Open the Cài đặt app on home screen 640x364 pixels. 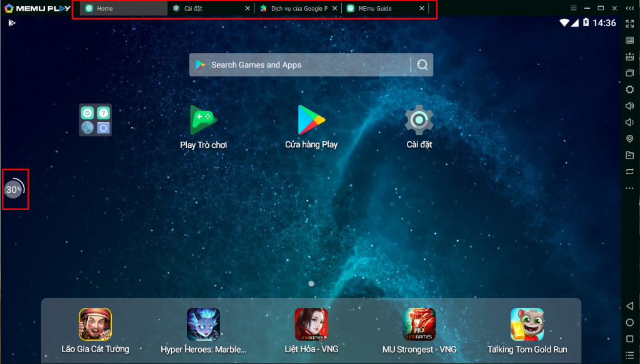(x=419, y=127)
